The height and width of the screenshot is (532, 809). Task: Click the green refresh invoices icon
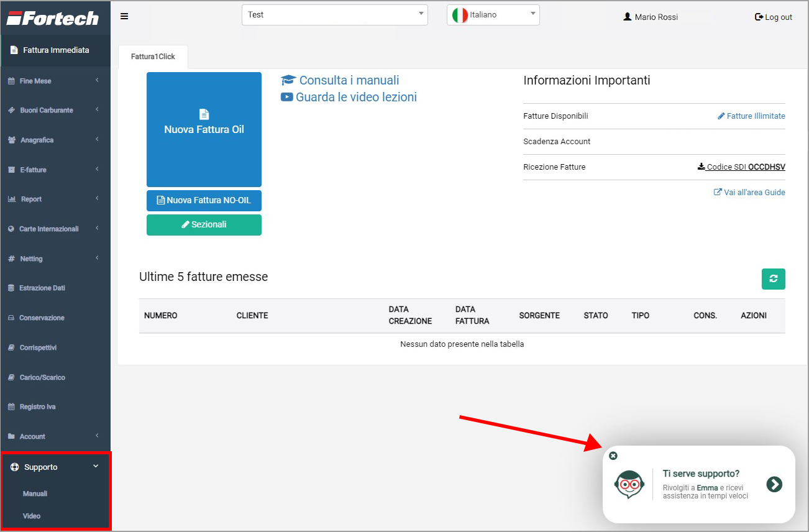tap(773, 279)
